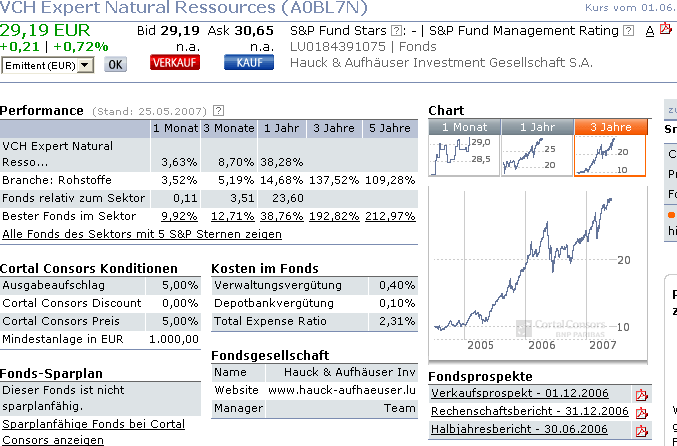
Task: Open the Halbjahresbericht - 30.06.2006 link
Action: [x=519, y=429]
